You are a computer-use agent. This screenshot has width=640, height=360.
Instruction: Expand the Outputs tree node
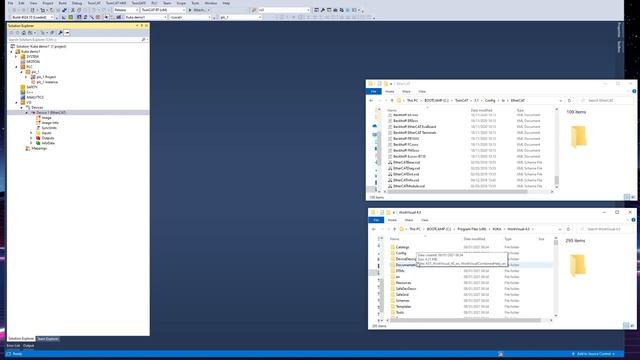[32, 138]
